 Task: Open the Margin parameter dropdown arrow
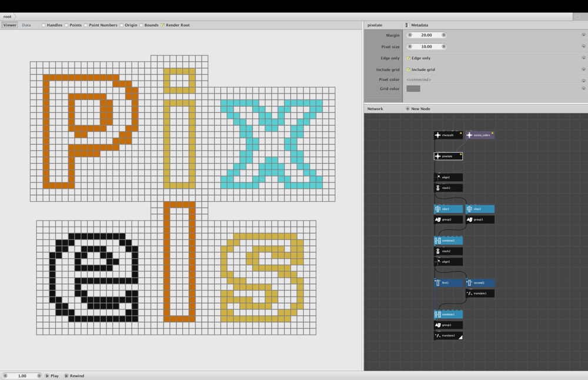(x=583, y=35)
